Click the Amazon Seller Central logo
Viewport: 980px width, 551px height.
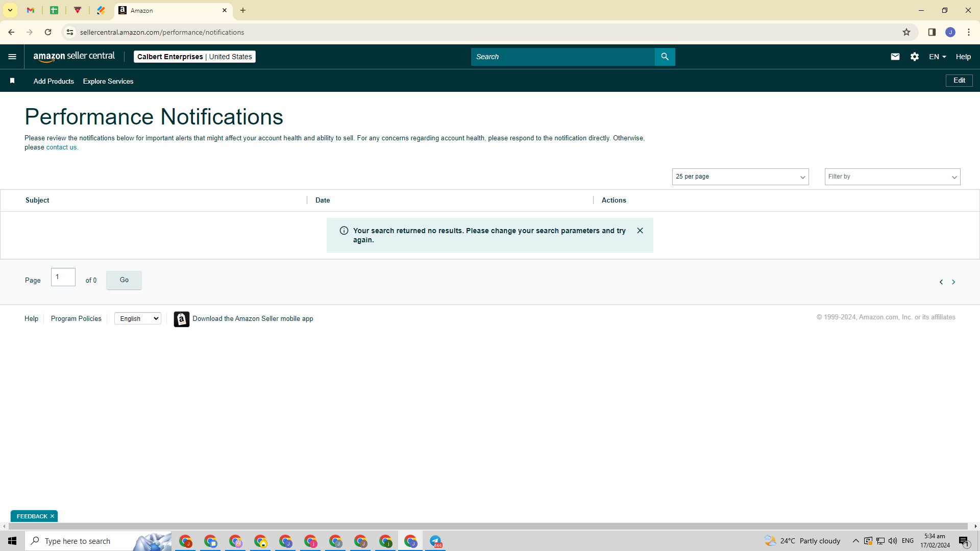(x=74, y=57)
